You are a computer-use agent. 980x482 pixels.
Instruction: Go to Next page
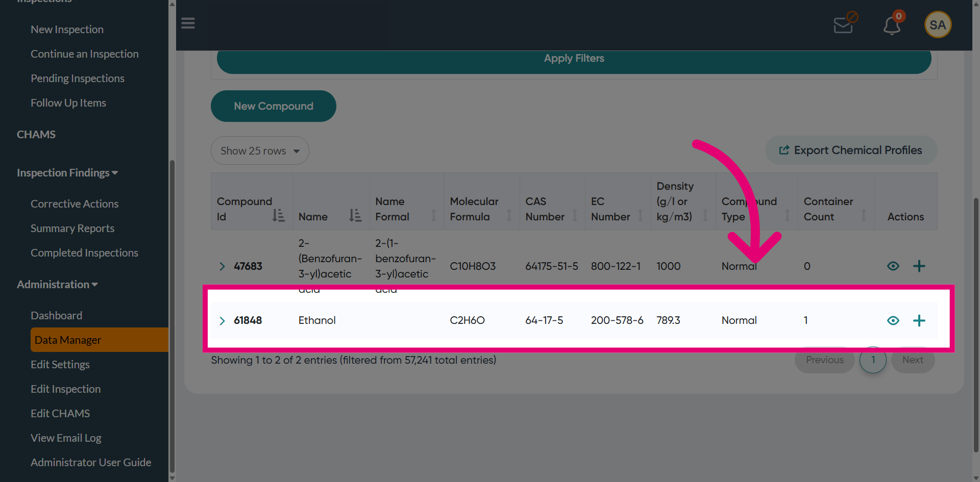tap(913, 360)
